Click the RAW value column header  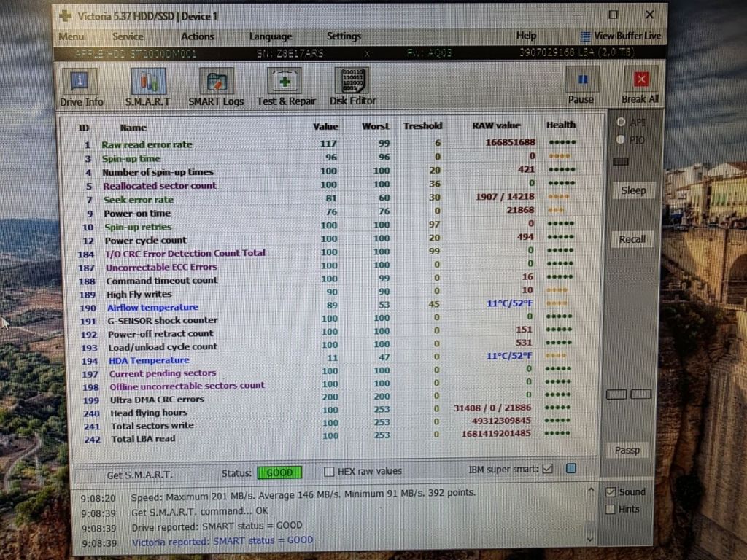496,125
